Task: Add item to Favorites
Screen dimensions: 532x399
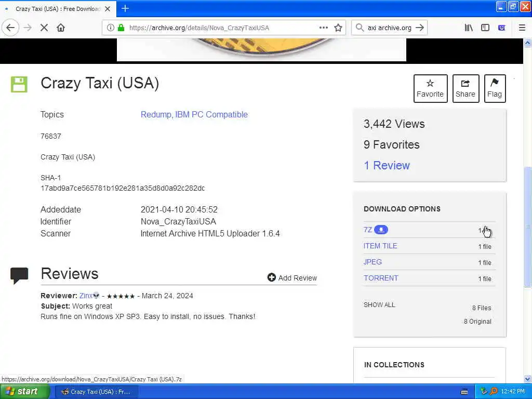Action: click(430, 88)
